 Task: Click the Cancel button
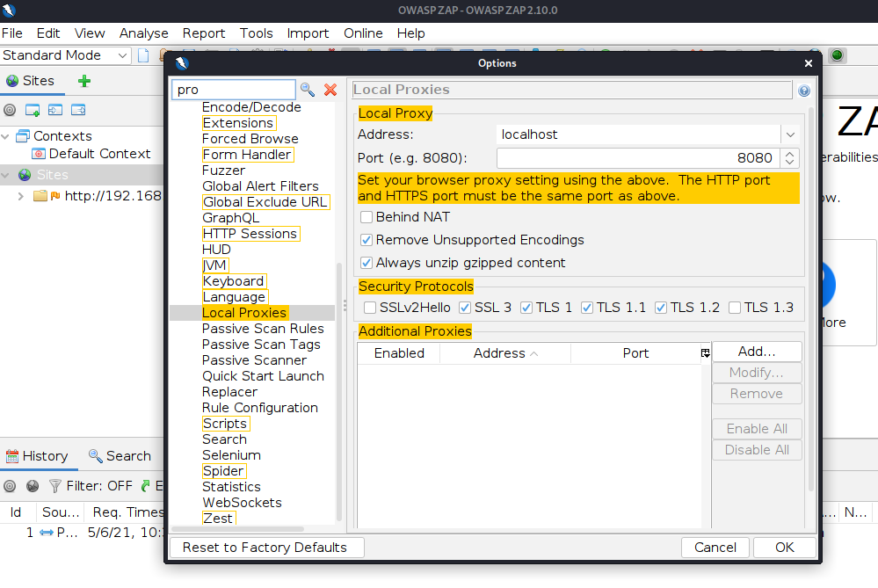[x=715, y=548]
